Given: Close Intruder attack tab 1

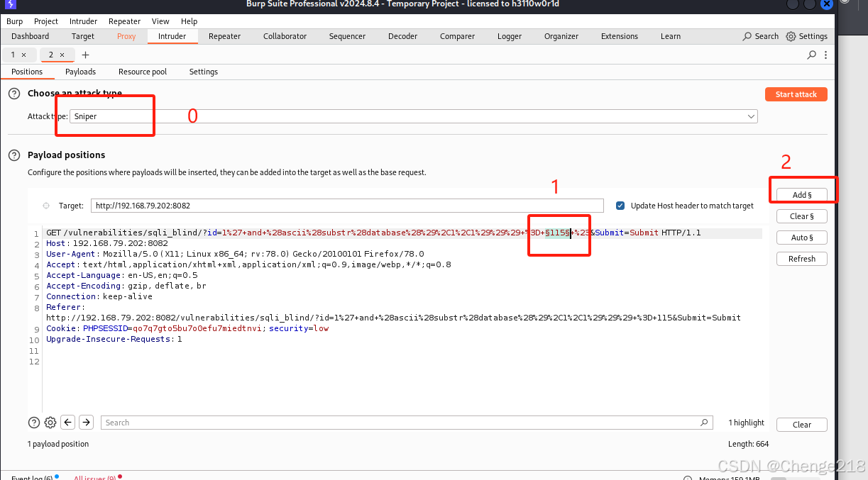Looking at the screenshot, I should coord(23,55).
